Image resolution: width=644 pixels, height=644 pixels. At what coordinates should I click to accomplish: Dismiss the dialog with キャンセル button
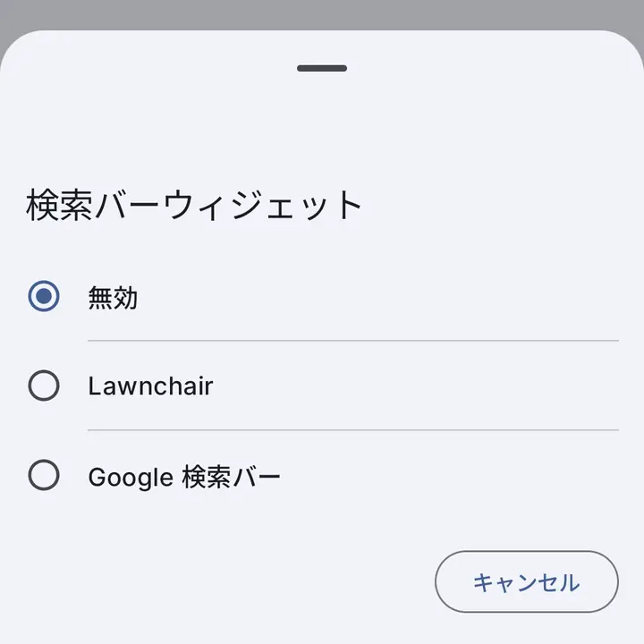pyautogui.click(x=527, y=581)
